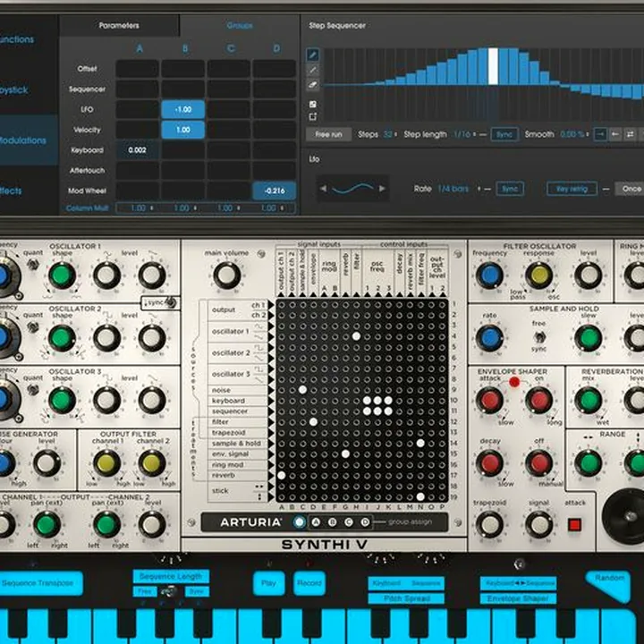
Task: Set sequencer direction to forward arrow
Action: pyautogui.click(x=600, y=134)
